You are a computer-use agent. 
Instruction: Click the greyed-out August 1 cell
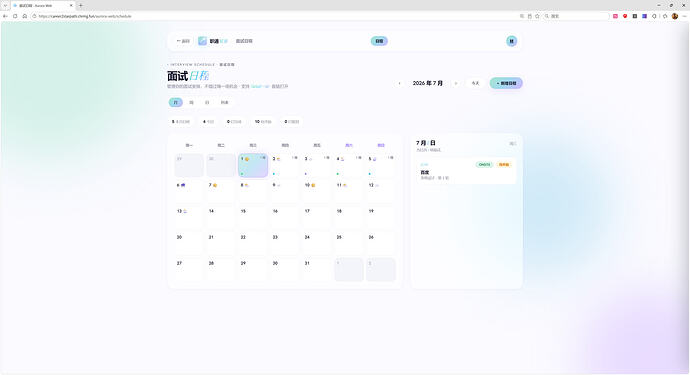coord(349,269)
